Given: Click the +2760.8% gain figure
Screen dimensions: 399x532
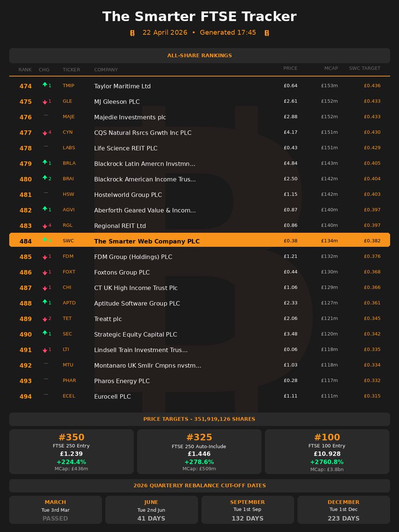Looking at the screenshot, I should click(x=327, y=462).
